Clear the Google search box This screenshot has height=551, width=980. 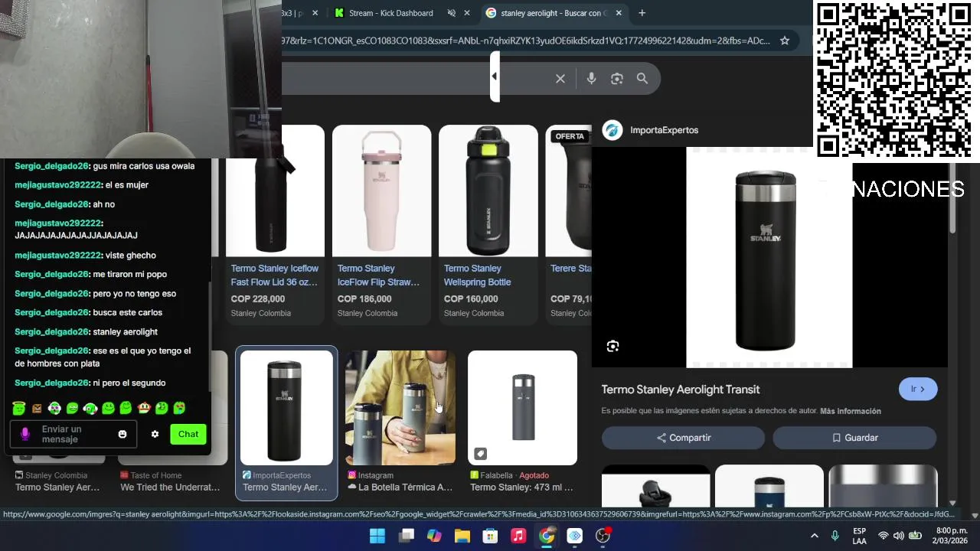(x=560, y=79)
